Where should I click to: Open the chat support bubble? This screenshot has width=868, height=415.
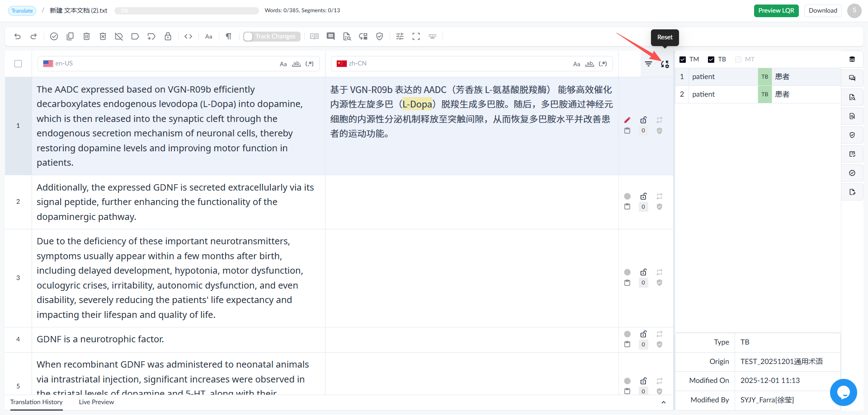pyautogui.click(x=844, y=392)
